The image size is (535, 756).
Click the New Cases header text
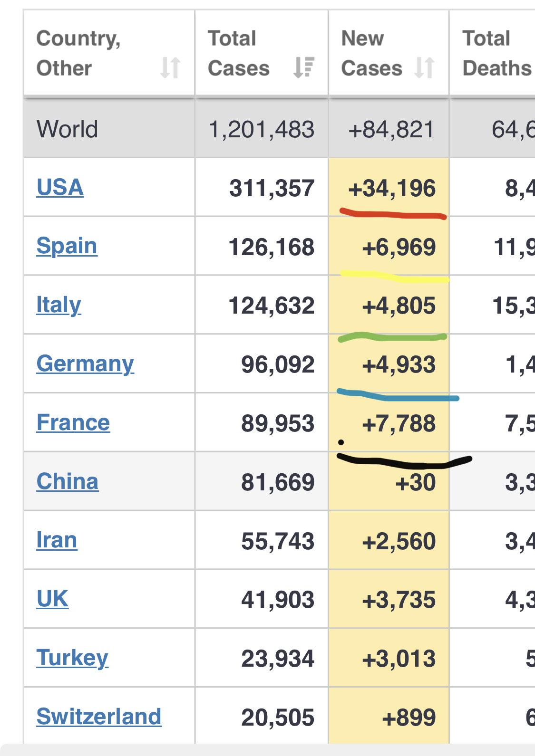click(x=371, y=53)
